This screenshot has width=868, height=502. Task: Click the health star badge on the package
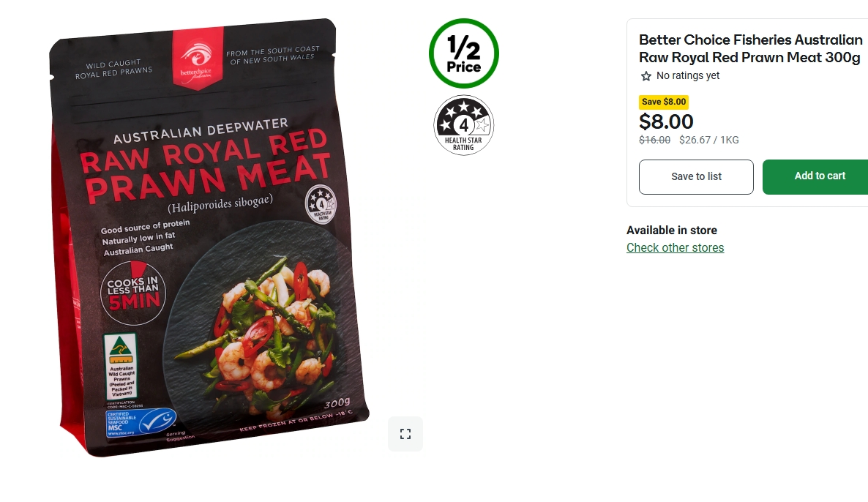tap(321, 204)
